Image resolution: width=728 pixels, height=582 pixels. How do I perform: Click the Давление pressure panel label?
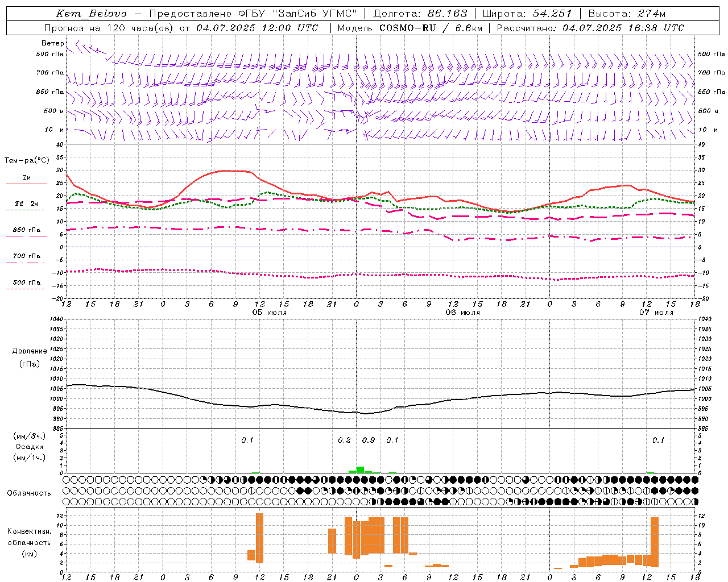(x=30, y=351)
